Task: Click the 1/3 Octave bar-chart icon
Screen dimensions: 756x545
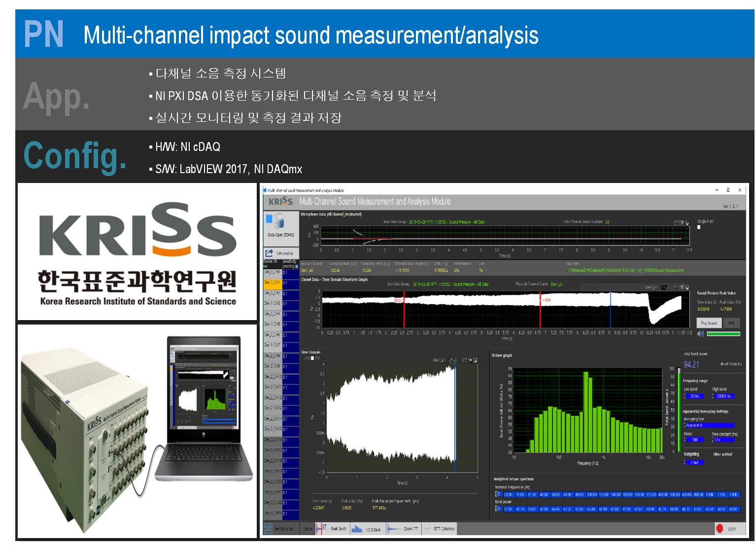Action: (357, 529)
